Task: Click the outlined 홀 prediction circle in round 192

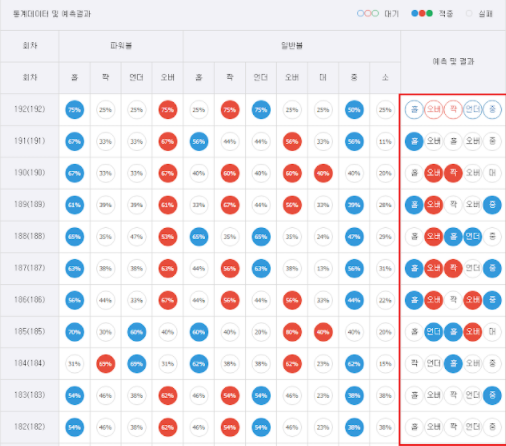Action: [x=414, y=109]
